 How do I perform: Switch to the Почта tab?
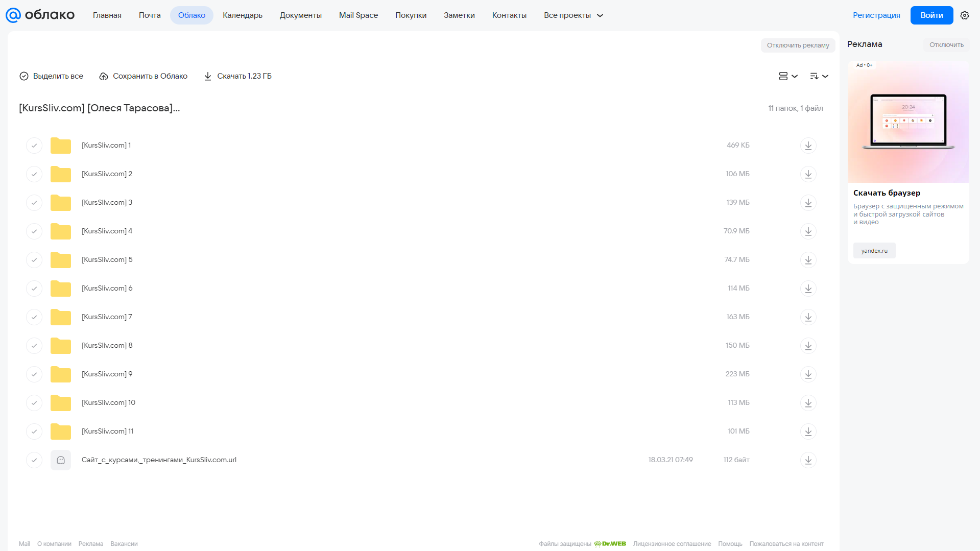(x=150, y=15)
